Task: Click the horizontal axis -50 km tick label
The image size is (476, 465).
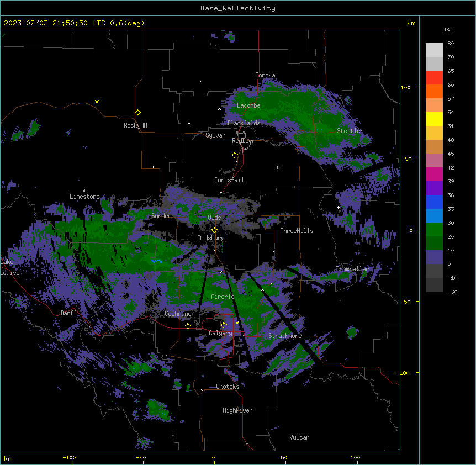Action: (141, 457)
